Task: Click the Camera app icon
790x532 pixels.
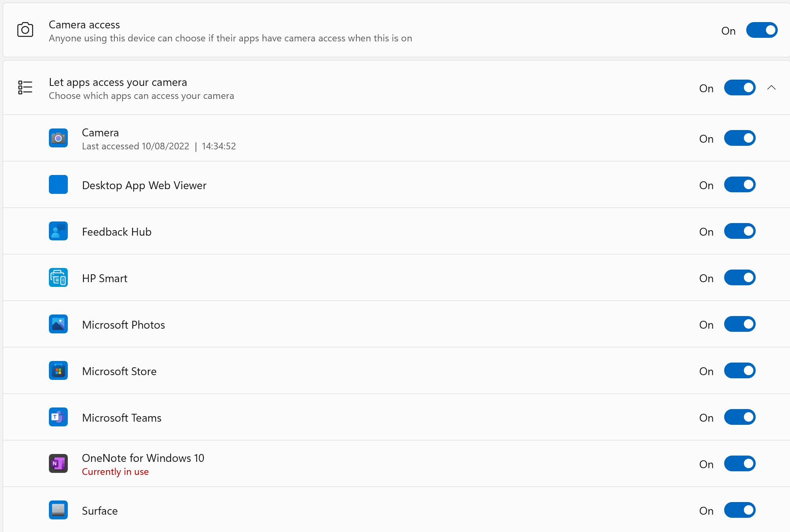Action: [x=58, y=138]
